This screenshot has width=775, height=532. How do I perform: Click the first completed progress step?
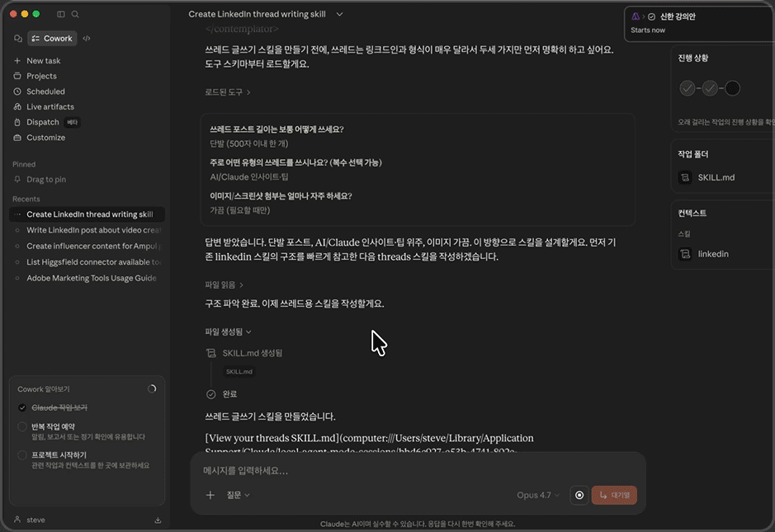pos(687,88)
